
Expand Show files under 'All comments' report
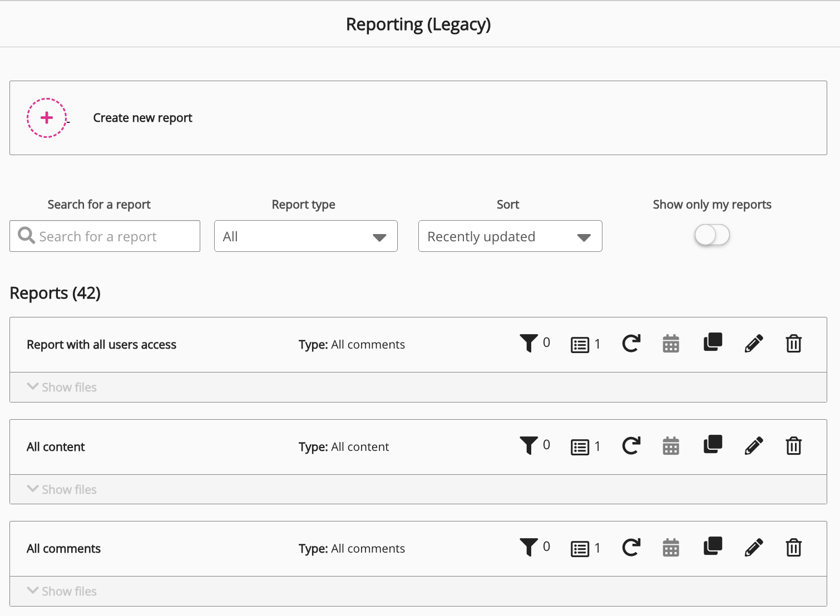[x=62, y=592]
